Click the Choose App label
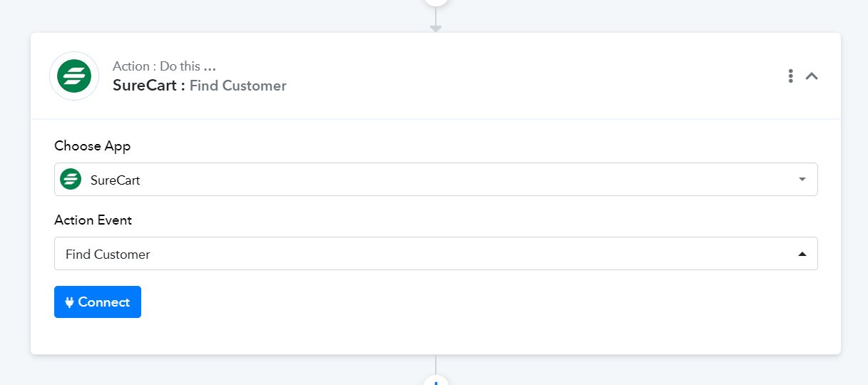This screenshot has height=385, width=868. pyautogui.click(x=93, y=146)
